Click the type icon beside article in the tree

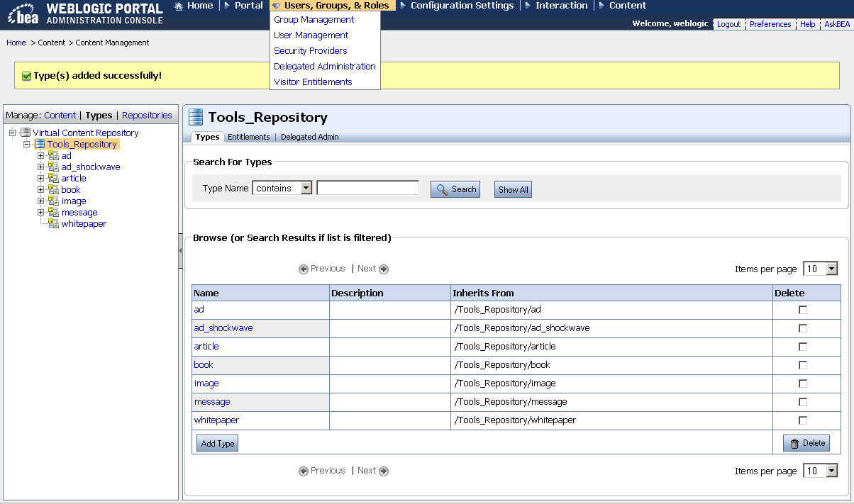(x=53, y=178)
